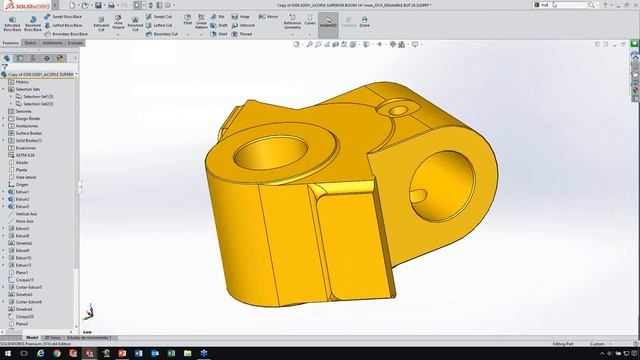Select the Linear Pattern tool
This screenshot has width=640, height=360.
(201, 22)
